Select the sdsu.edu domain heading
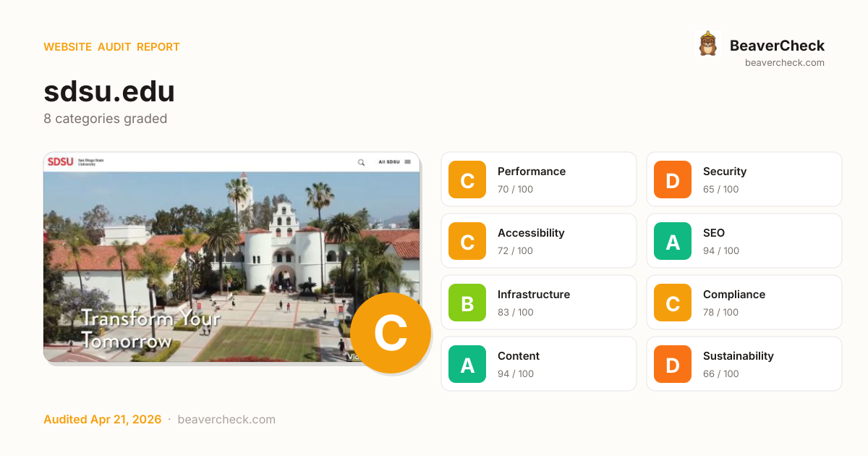 [109, 91]
